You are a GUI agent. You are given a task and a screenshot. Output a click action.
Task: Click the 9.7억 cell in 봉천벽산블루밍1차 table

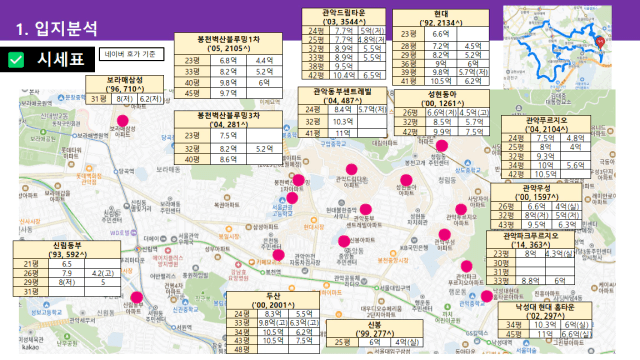pos(228,93)
